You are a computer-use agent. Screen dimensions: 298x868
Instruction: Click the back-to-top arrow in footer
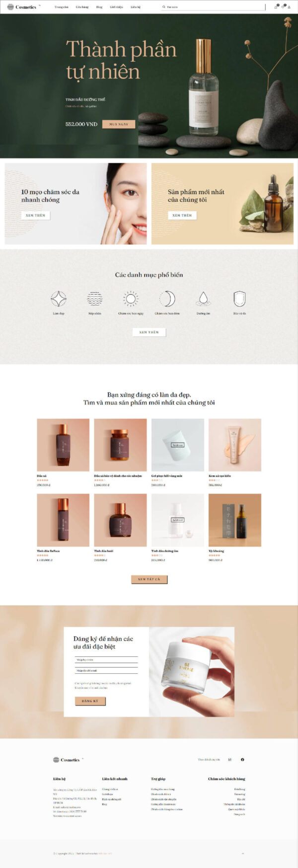pyautogui.click(x=243, y=854)
